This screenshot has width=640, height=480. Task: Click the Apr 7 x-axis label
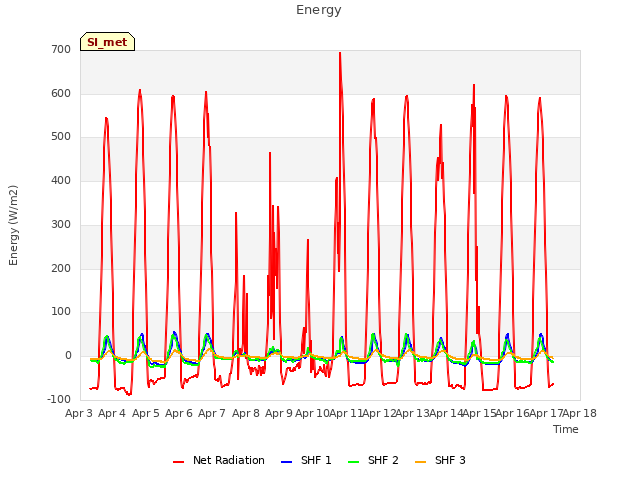(x=212, y=413)
